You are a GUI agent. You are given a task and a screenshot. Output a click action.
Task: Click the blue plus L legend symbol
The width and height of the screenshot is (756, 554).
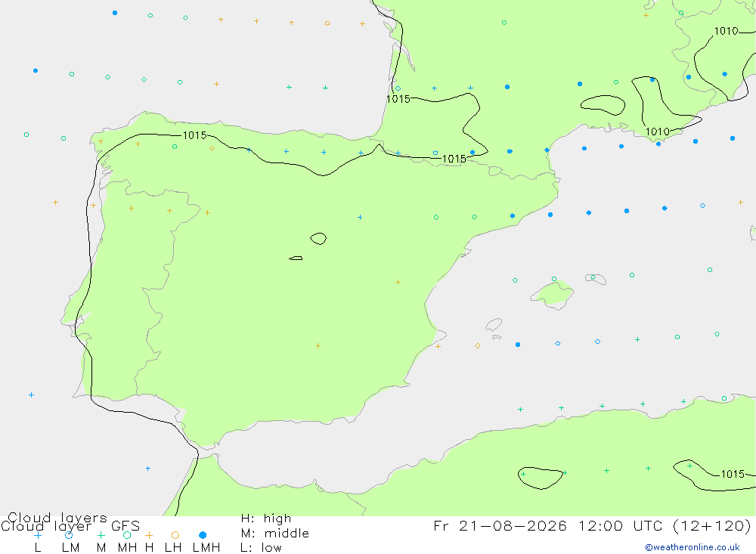pos(38,535)
